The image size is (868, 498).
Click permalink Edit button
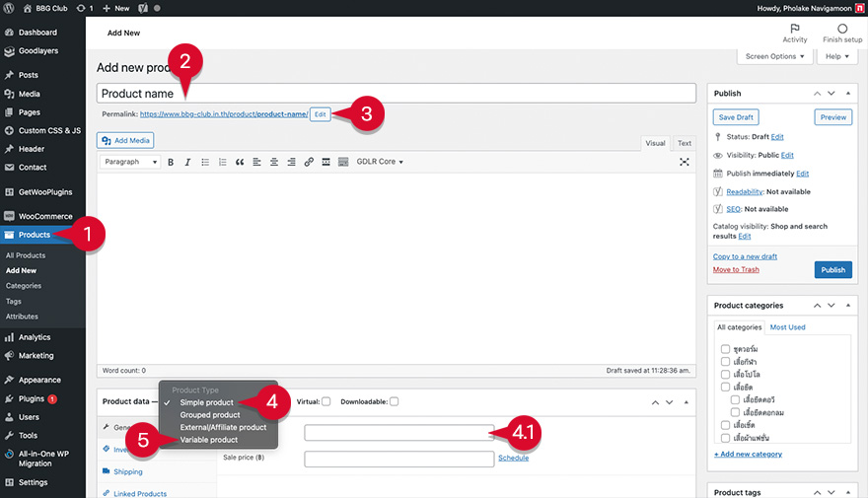(x=320, y=114)
